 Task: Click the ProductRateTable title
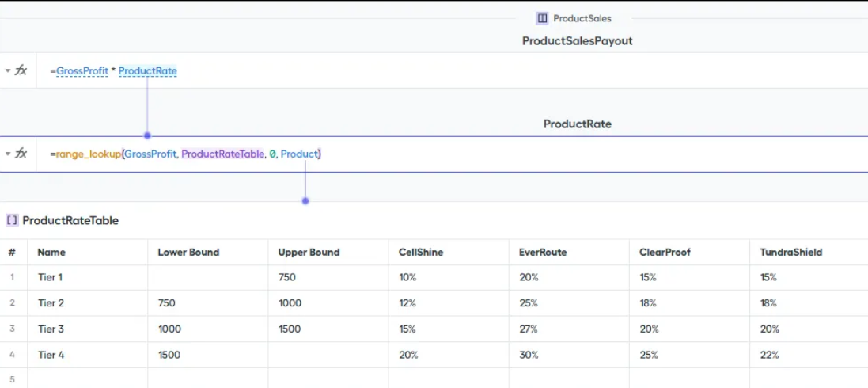[x=70, y=221]
